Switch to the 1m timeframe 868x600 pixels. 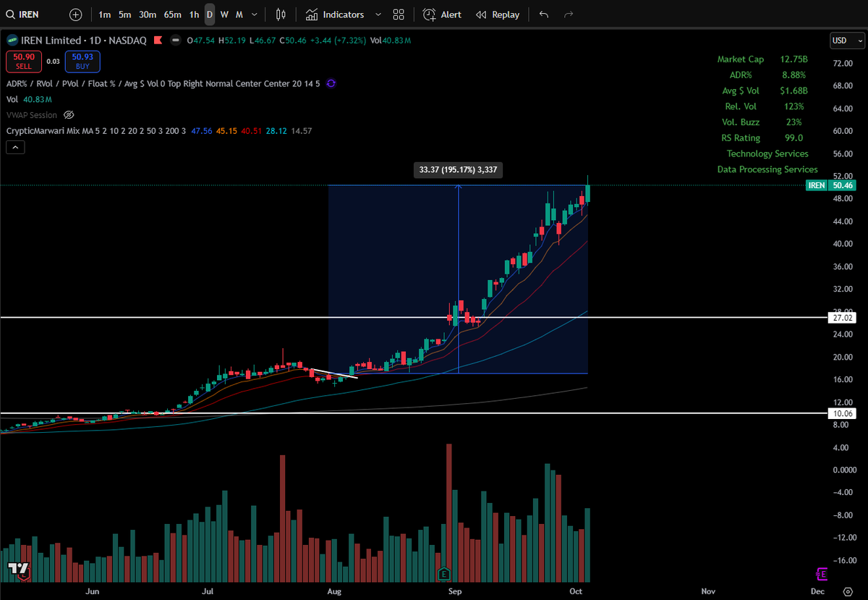tap(105, 14)
